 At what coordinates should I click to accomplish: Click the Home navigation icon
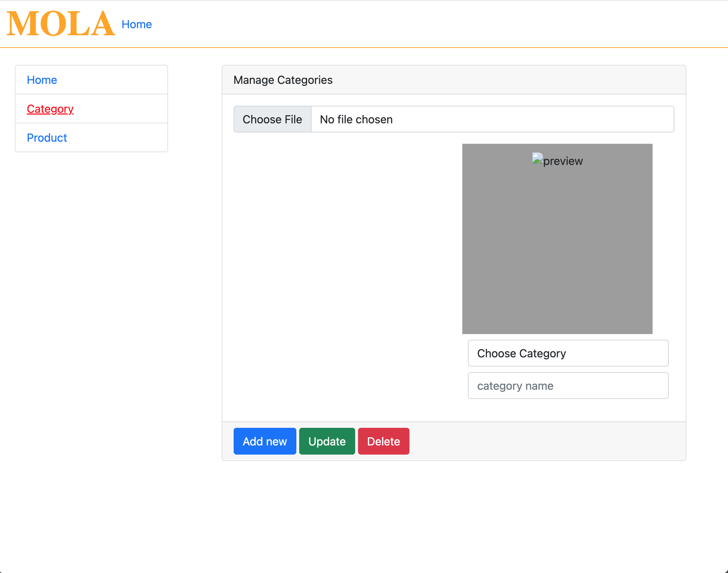(x=136, y=24)
